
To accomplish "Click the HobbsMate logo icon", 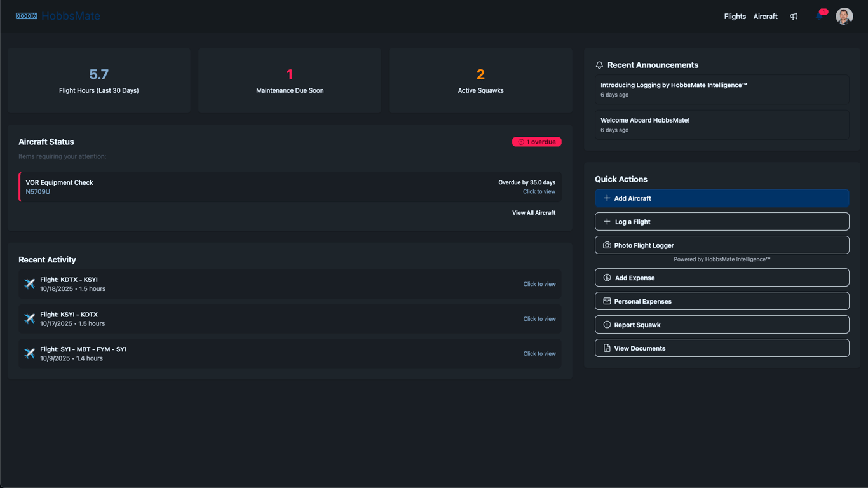I will (x=26, y=15).
